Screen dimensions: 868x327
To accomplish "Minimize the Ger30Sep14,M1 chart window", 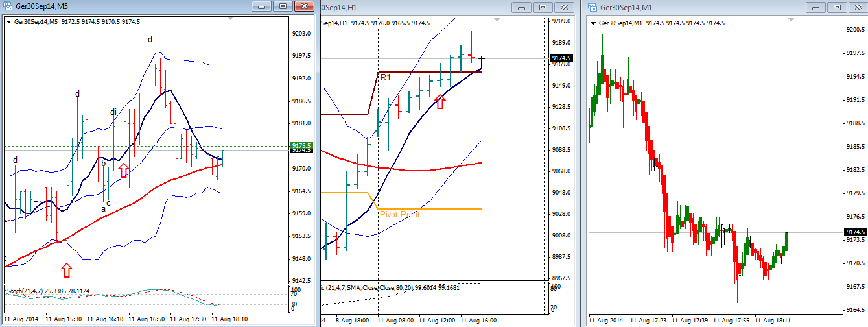I will [816, 7].
